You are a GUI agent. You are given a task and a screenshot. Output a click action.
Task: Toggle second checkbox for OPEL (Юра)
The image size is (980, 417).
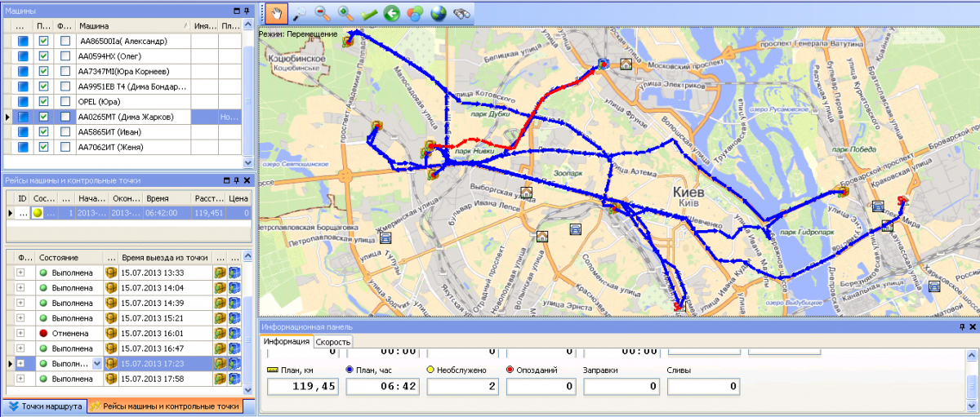tap(65, 102)
